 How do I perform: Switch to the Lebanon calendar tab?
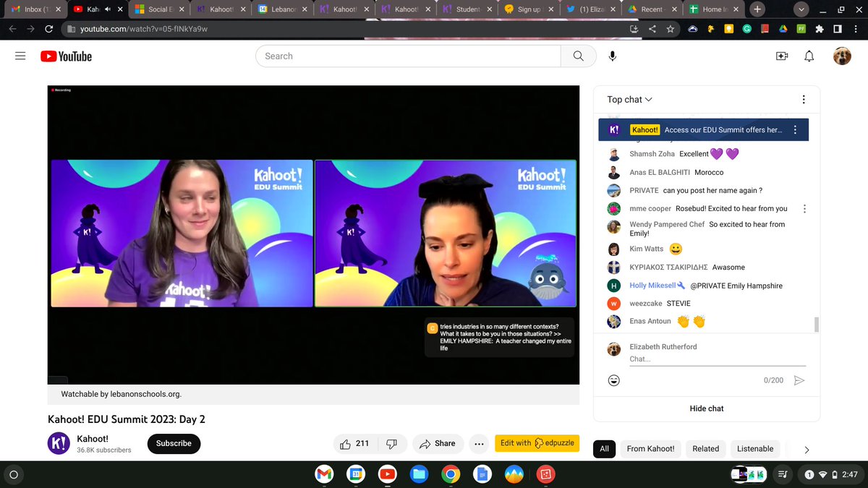click(284, 9)
